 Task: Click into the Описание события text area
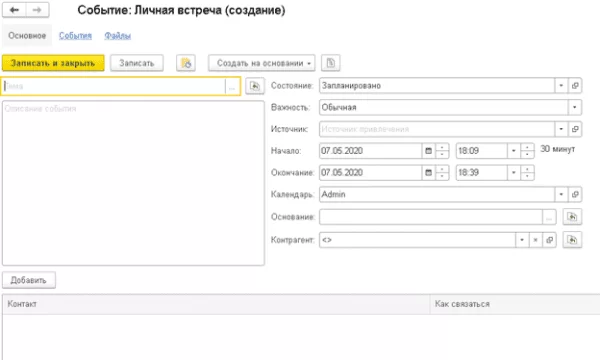point(133,183)
